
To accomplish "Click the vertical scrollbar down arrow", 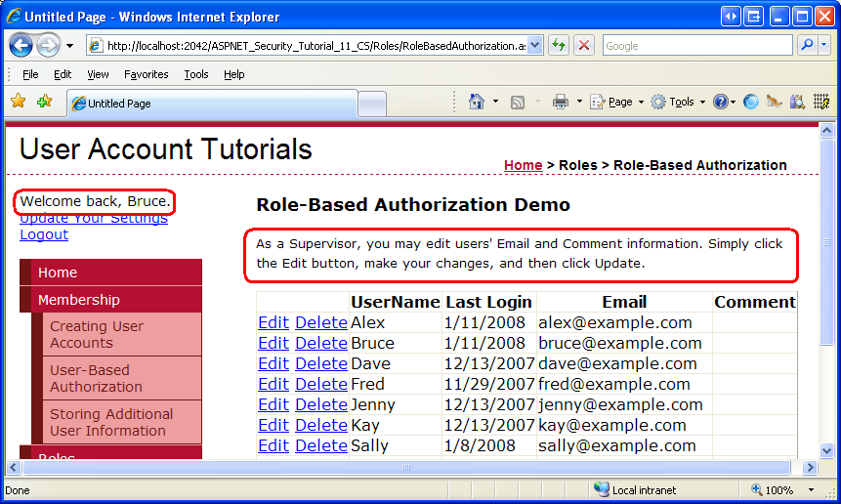I will coord(826,451).
